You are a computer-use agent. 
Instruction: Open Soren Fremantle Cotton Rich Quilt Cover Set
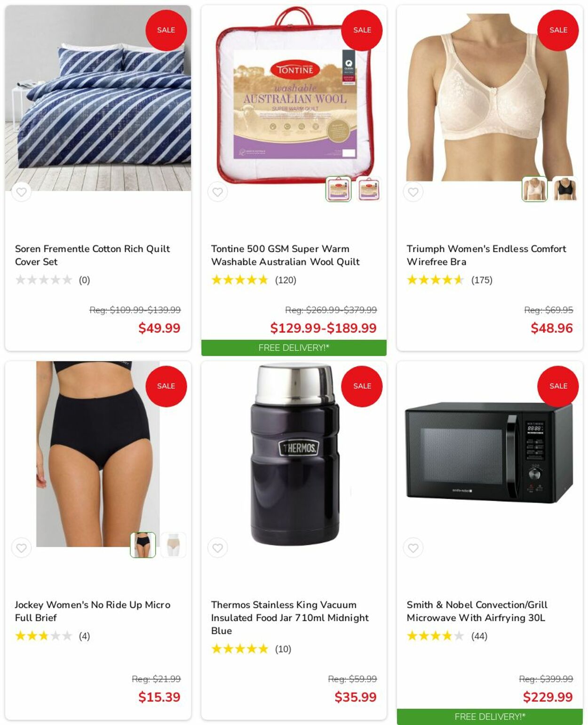(92, 255)
